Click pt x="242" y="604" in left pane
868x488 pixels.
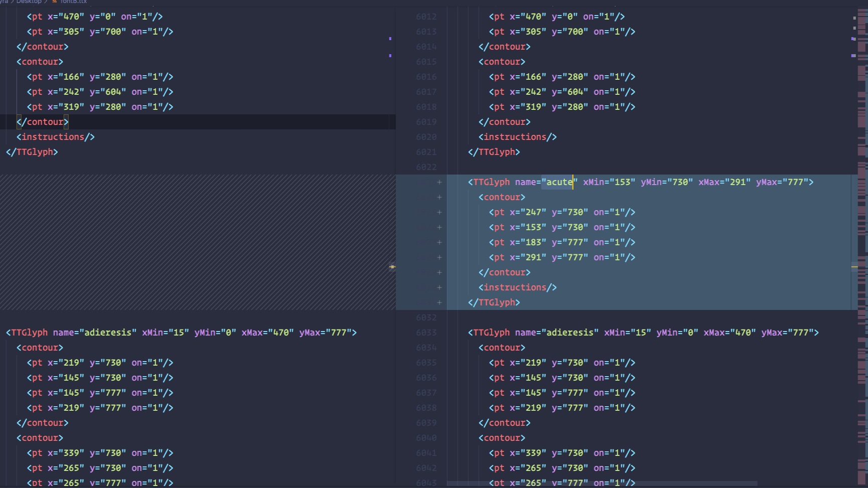click(100, 92)
